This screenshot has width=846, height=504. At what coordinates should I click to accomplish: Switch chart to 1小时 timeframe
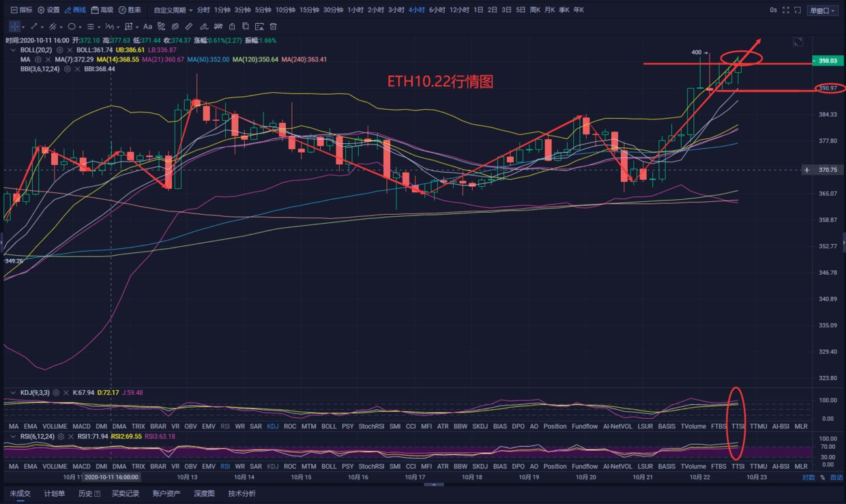coord(355,10)
